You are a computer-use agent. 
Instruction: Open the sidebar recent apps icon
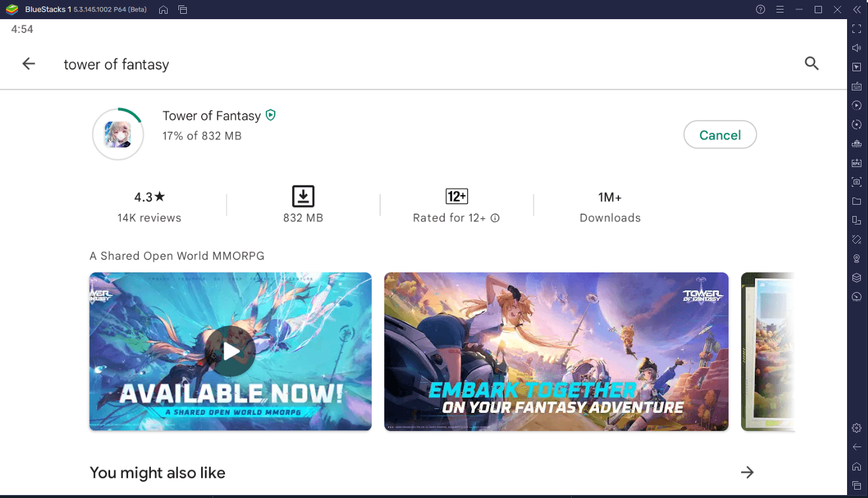pyautogui.click(x=857, y=485)
